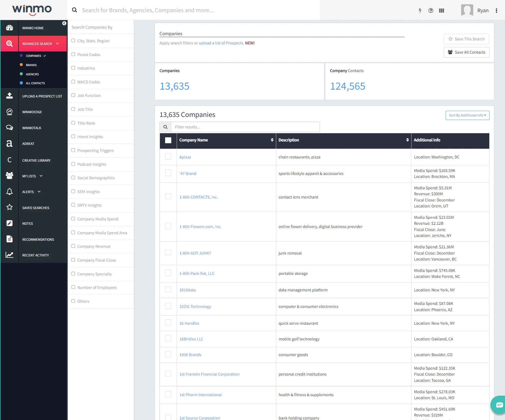The width and height of the screenshot is (505, 420).
Task: Open the 1st Franklin Financial Corporation link
Action: click(209, 374)
